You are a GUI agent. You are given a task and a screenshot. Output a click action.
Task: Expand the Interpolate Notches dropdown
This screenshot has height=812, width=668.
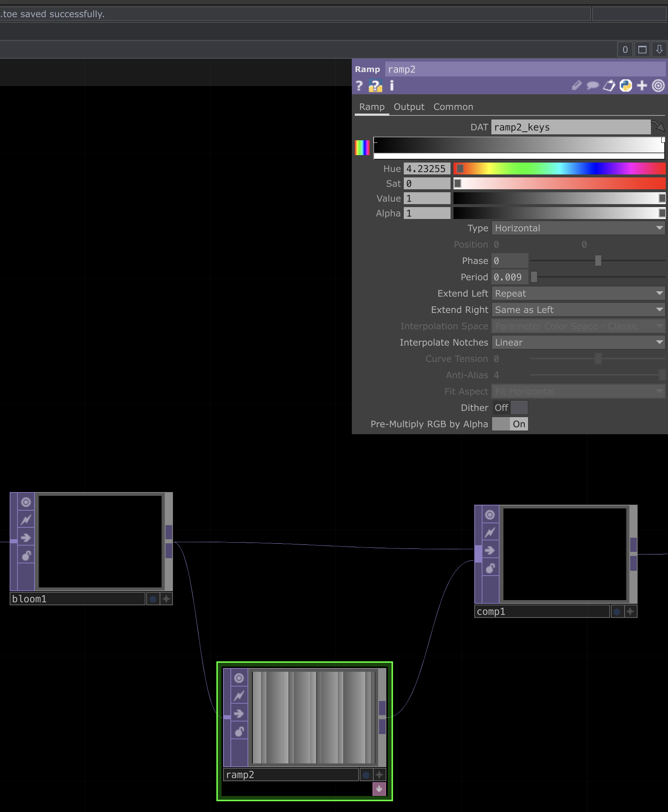tap(578, 343)
